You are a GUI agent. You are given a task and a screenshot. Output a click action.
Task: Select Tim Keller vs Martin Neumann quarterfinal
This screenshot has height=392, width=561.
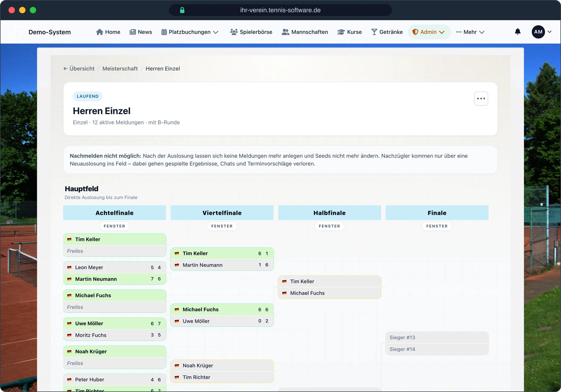(222, 259)
